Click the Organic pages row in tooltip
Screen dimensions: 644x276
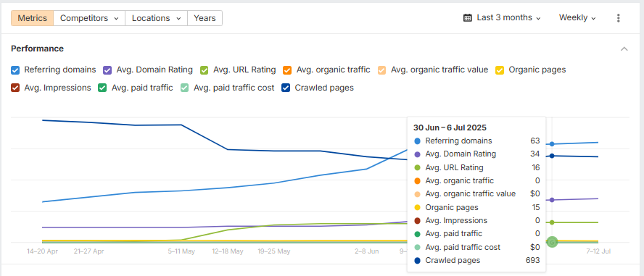click(476, 207)
